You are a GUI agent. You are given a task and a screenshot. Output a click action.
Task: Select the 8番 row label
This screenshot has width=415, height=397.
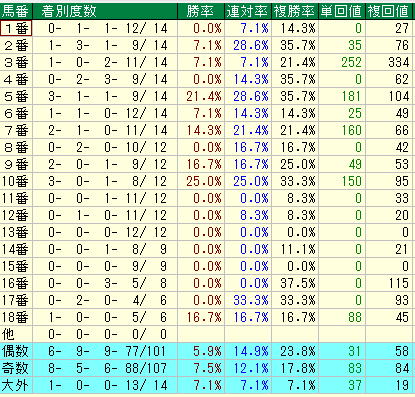[x=16, y=147]
